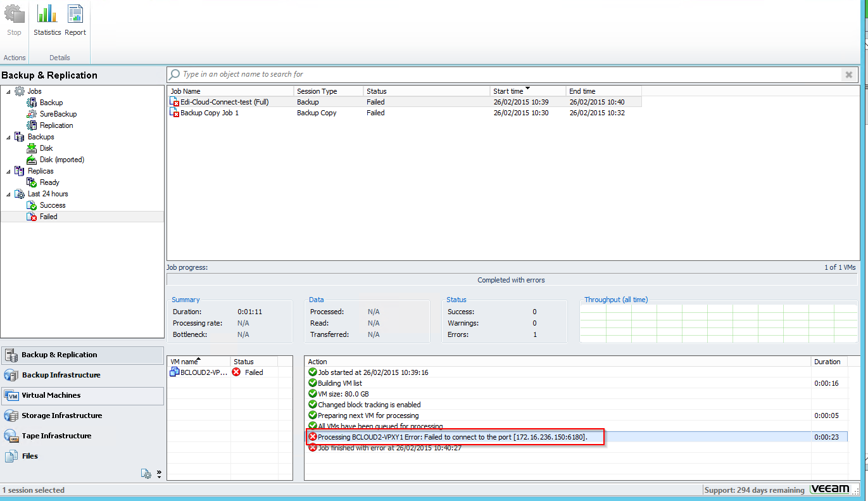
Task: Click the Tape Infrastructure icon
Action: click(x=11, y=436)
